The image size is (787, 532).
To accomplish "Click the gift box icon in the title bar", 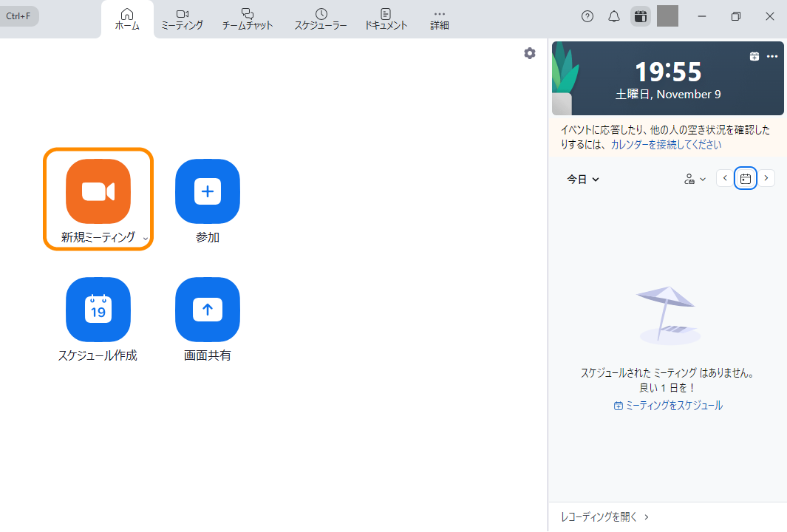I will tap(641, 16).
